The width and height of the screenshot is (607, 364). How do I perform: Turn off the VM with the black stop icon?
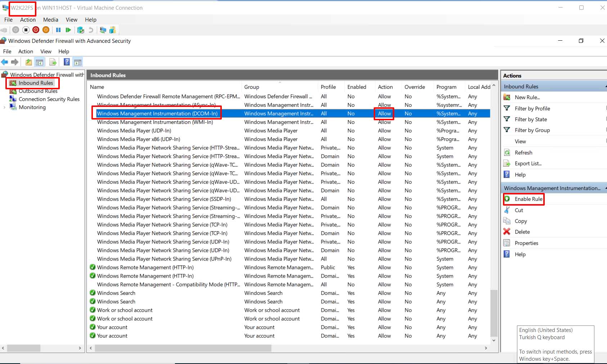[26, 30]
